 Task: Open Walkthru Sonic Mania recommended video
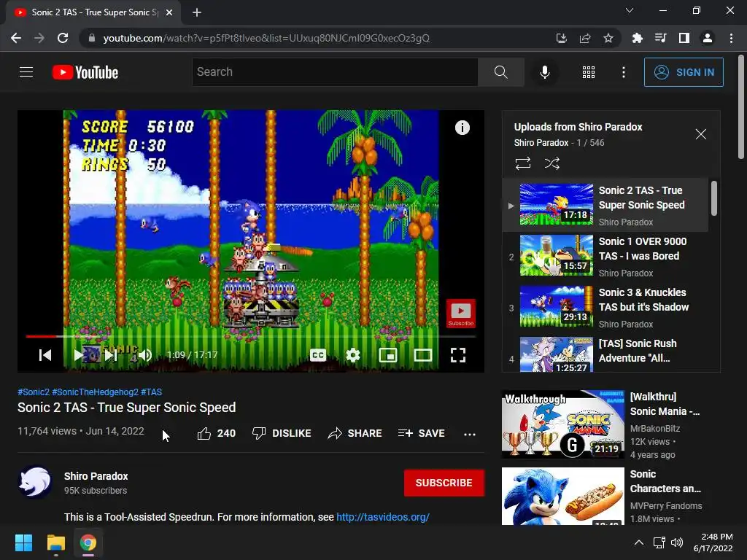coord(562,424)
